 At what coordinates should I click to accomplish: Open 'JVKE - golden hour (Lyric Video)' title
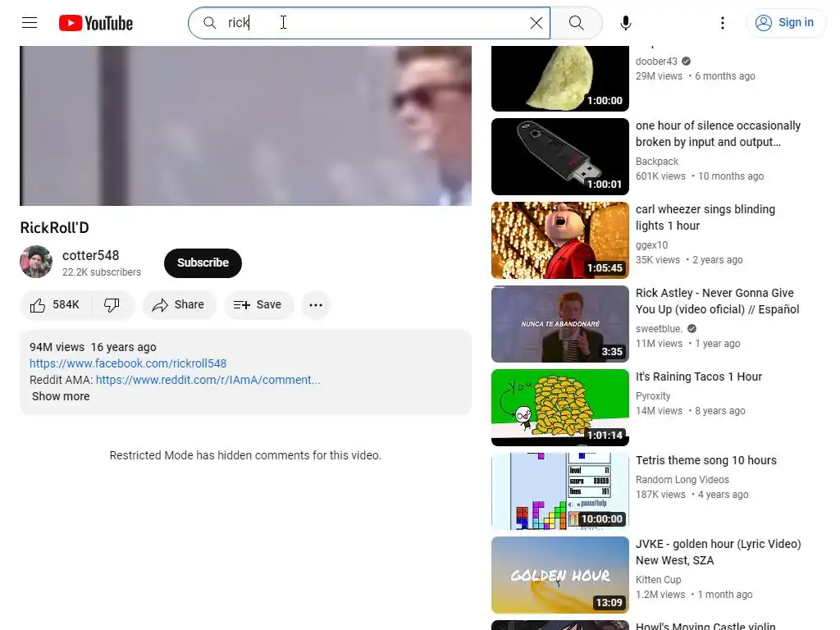[719, 552]
